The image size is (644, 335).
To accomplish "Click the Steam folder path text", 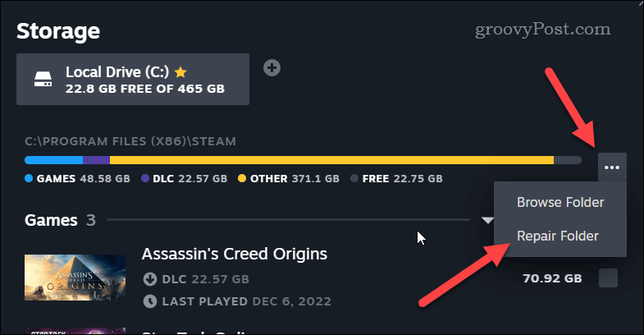I will coord(130,141).
